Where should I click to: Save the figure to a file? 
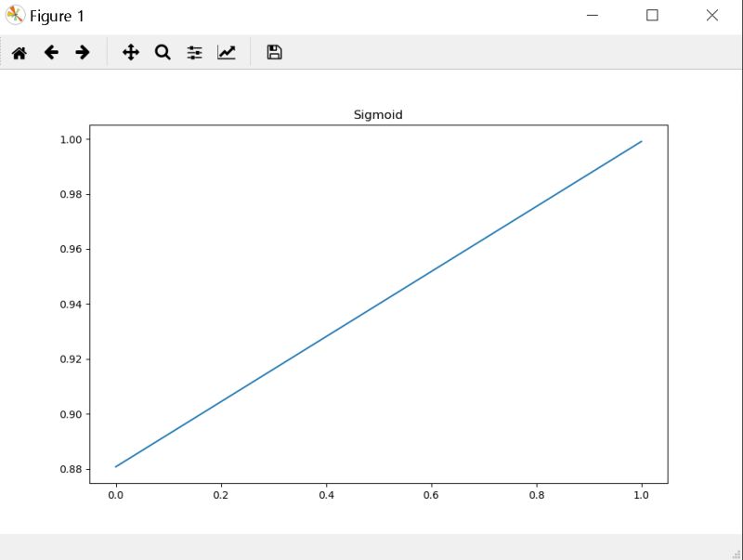[273, 53]
